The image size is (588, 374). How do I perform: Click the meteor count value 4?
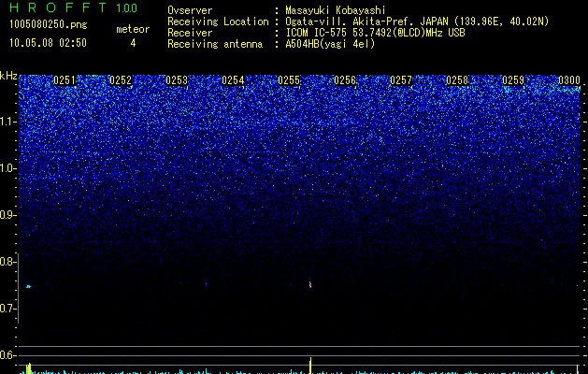click(x=133, y=43)
